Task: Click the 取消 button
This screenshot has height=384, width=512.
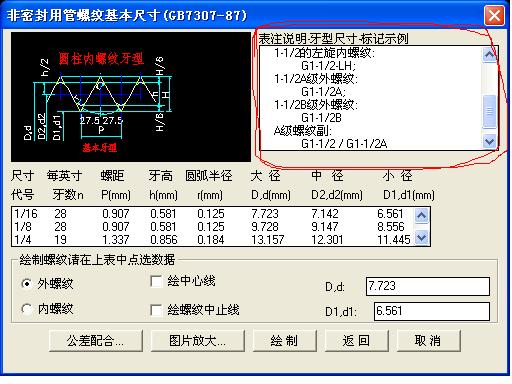Action: 429,341
